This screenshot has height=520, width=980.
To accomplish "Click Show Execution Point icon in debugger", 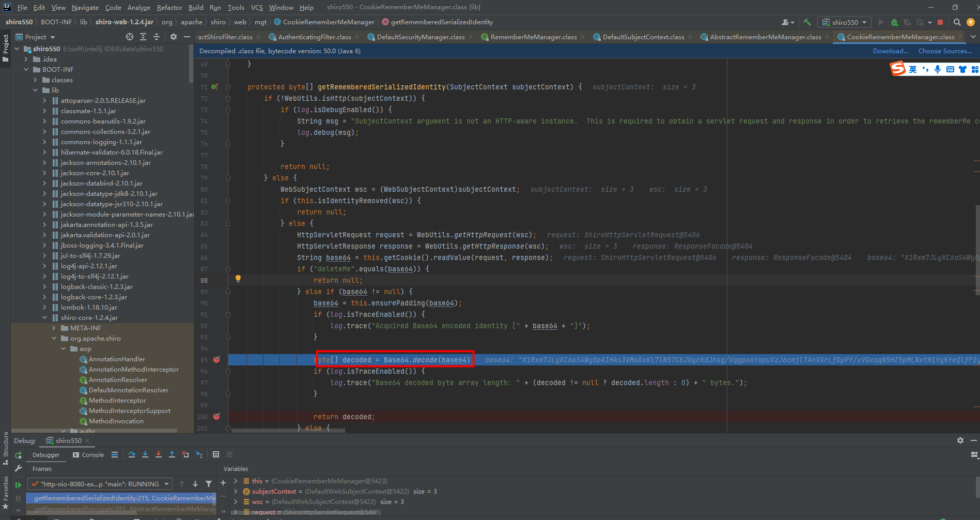I will click(115, 454).
